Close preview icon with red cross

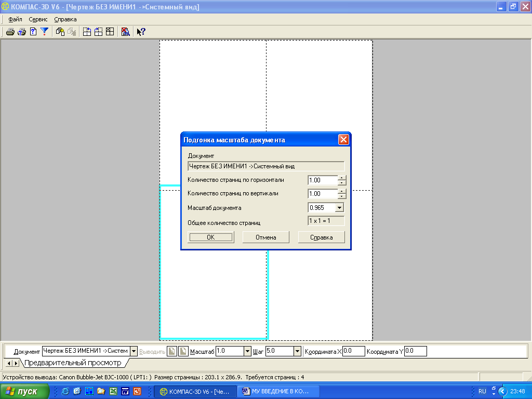coord(125,32)
